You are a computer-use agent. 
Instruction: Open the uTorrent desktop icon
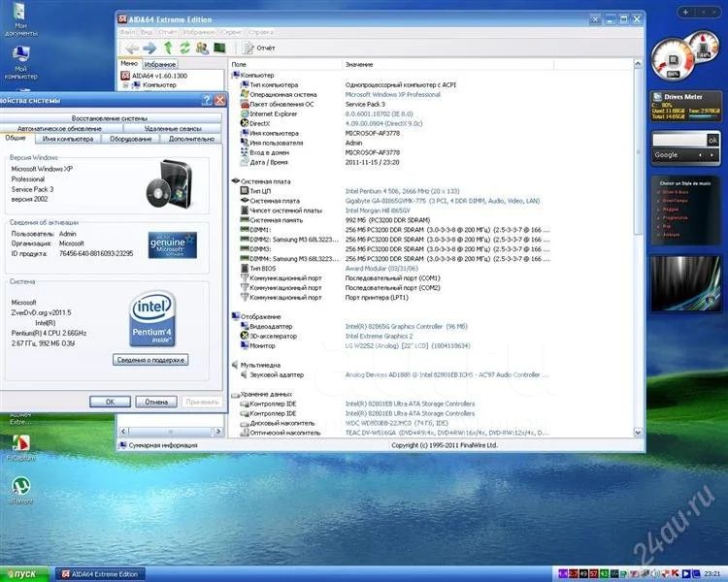pyautogui.click(x=21, y=490)
